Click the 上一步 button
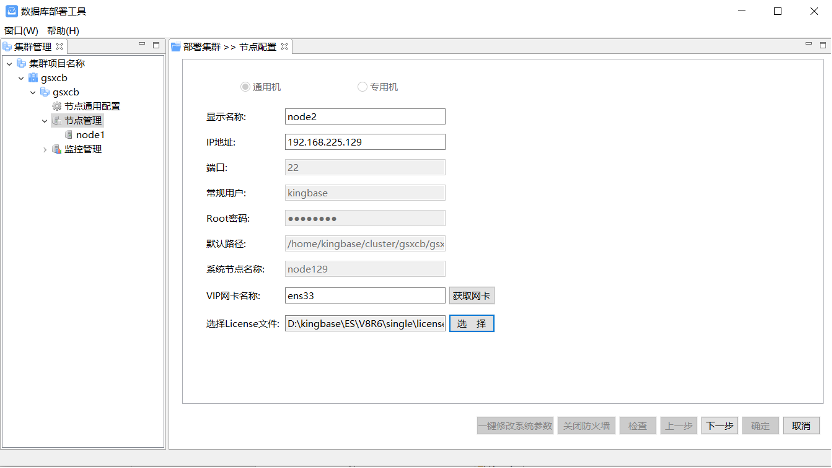Image resolution: width=832 pixels, height=468 pixels. pos(679,426)
